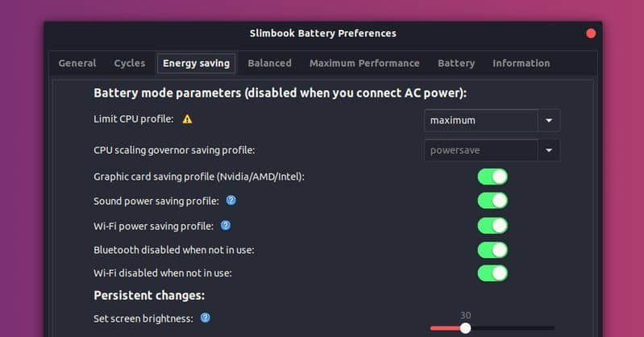The height and width of the screenshot is (337, 644).
Task: Toggle Wi-Fi disabled when not in use
Action: [x=492, y=273]
